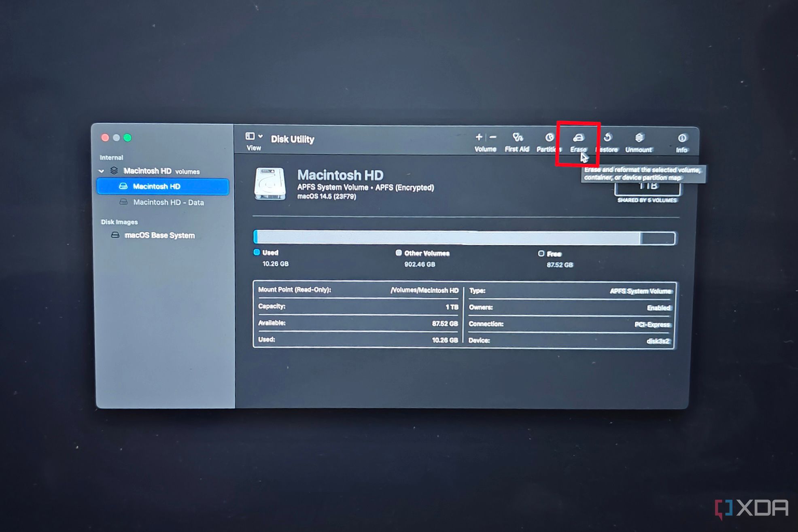Click the blue Used legend swatch
798x532 pixels.
257,252
